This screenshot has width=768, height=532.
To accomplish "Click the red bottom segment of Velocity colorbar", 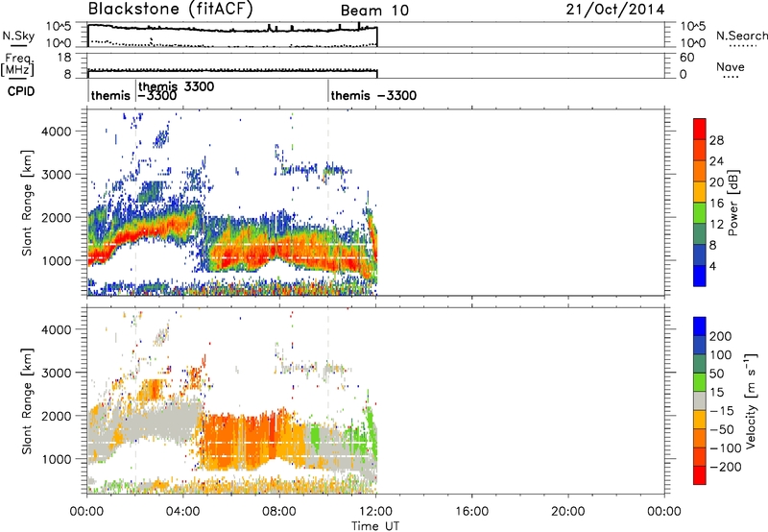I will click(x=700, y=475).
